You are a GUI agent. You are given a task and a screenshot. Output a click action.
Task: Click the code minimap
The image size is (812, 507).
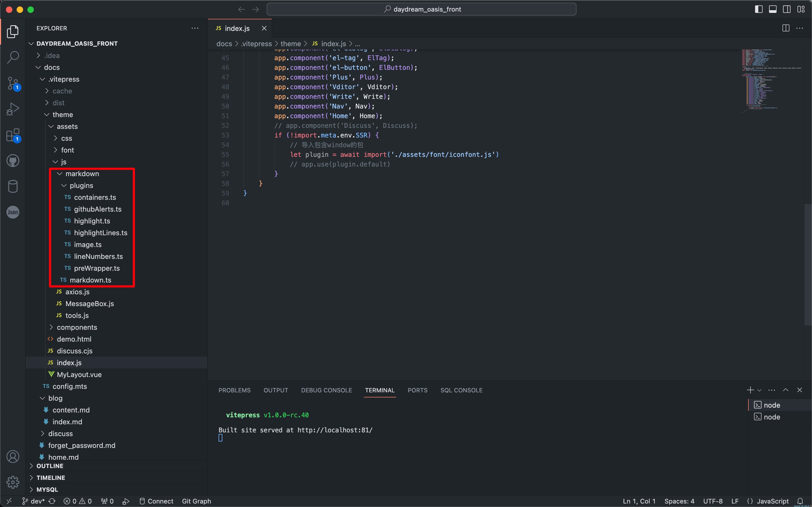[x=771, y=81]
